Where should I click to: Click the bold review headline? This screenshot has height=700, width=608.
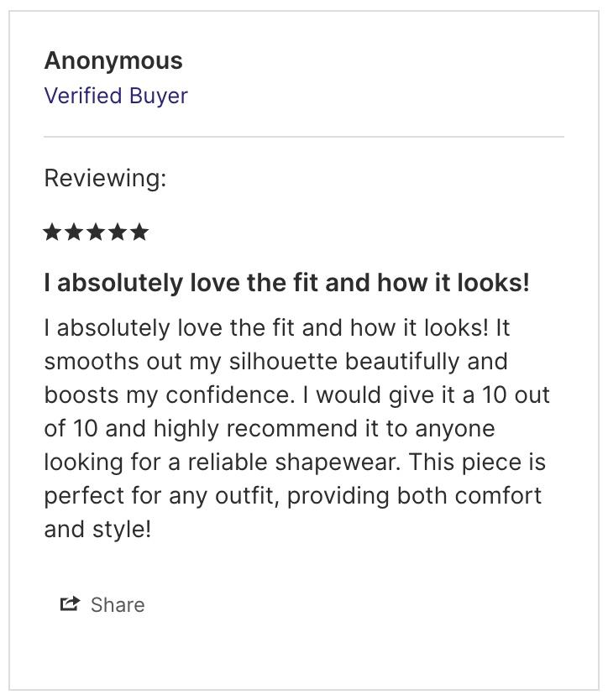tap(287, 283)
